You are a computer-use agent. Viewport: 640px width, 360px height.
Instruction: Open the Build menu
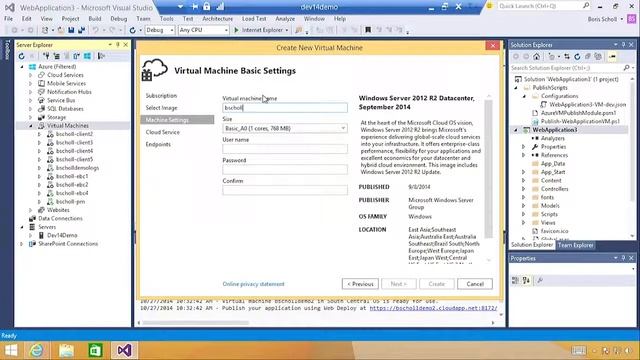[x=95, y=19]
